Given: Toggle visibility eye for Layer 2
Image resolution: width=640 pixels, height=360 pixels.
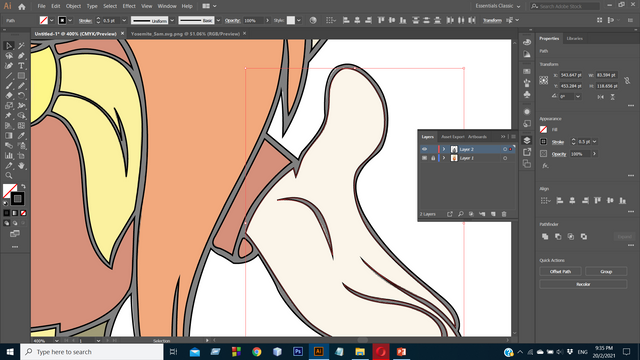Looking at the screenshot, I should pyautogui.click(x=424, y=149).
